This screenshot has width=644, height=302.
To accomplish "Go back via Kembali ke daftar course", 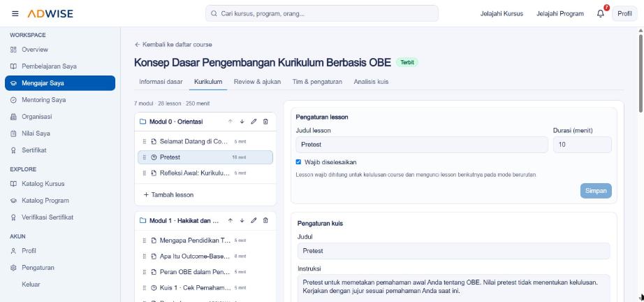I will (173, 44).
